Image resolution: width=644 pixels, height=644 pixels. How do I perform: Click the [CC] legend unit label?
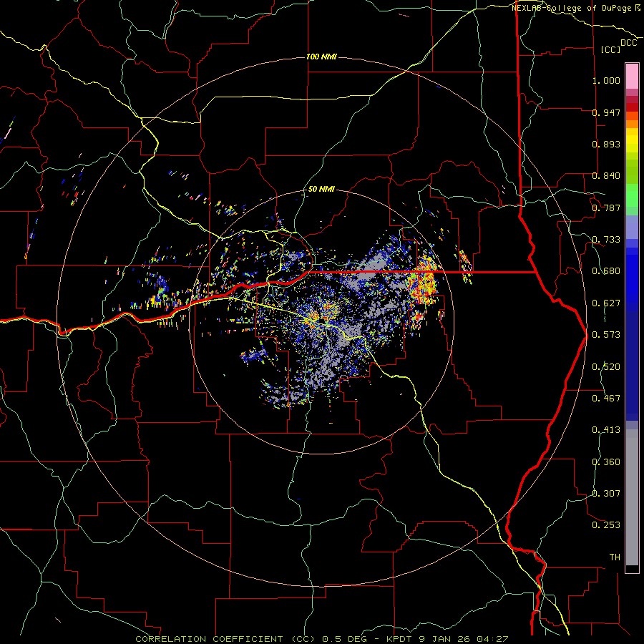pyautogui.click(x=611, y=49)
